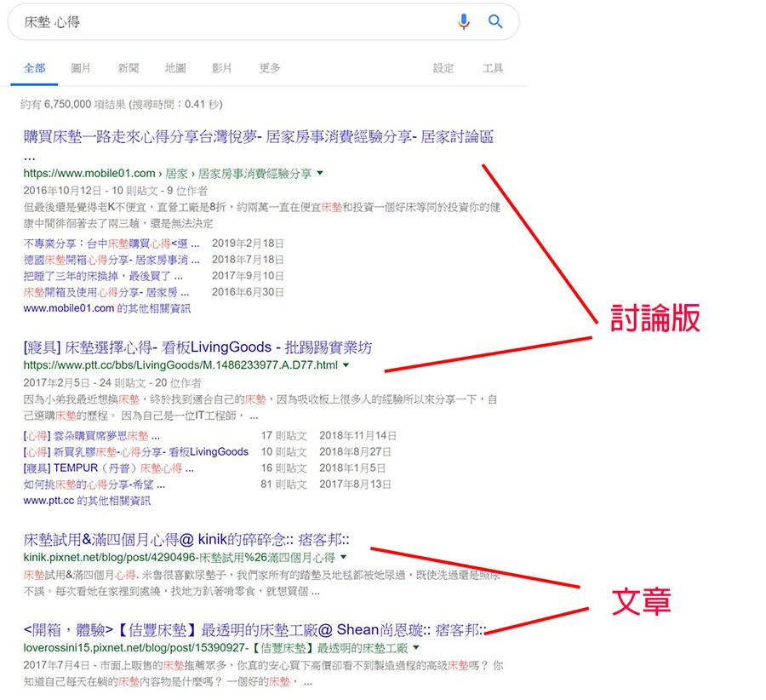
Task: Open the 設定 menu
Action: (x=443, y=68)
